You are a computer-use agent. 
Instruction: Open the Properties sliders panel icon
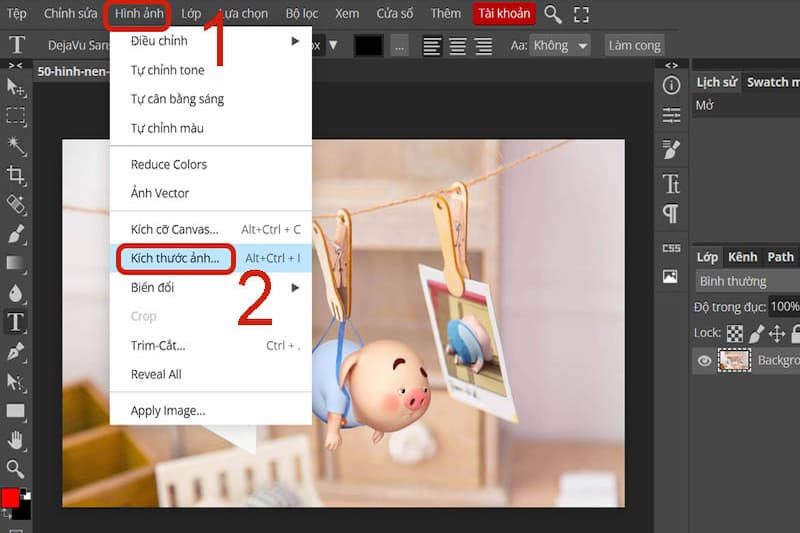pos(671,115)
